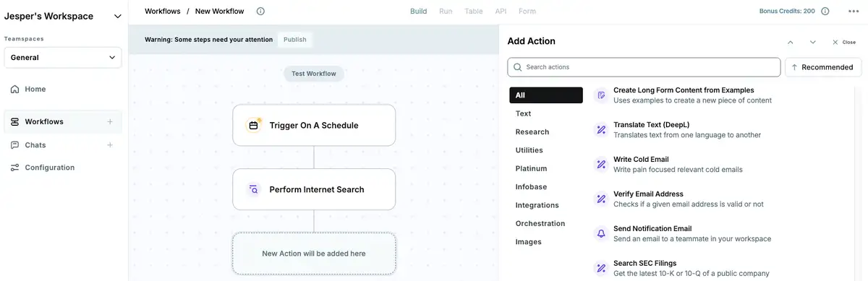Select the Perform Internet Search step
This screenshot has width=868, height=281.
314,189
